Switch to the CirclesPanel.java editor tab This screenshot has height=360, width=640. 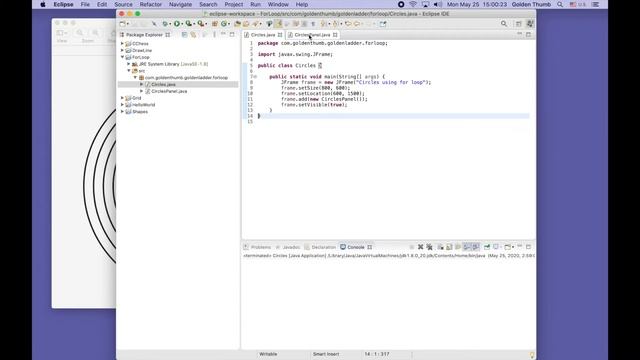click(x=312, y=35)
